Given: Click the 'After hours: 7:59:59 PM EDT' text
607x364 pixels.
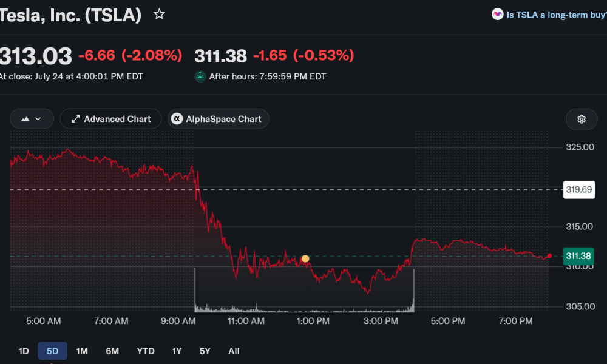Looking at the screenshot, I should [x=268, y=76].
